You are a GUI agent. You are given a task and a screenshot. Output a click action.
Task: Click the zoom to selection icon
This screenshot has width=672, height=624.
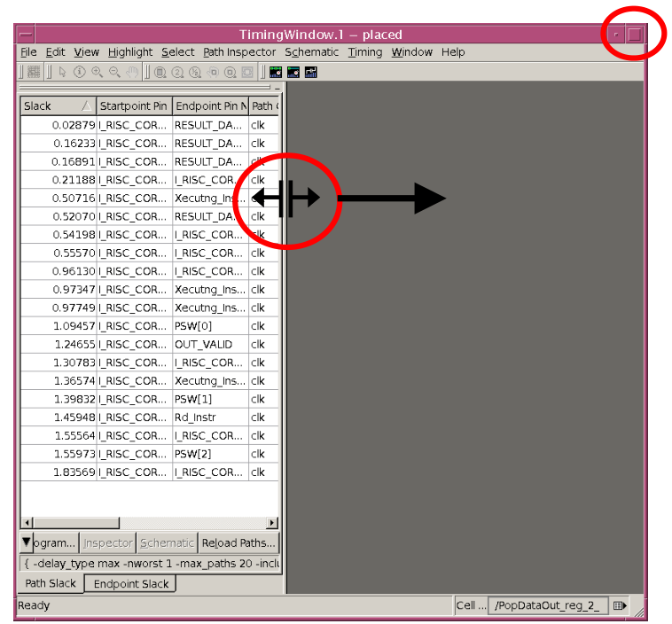click(x=231, y=73)
